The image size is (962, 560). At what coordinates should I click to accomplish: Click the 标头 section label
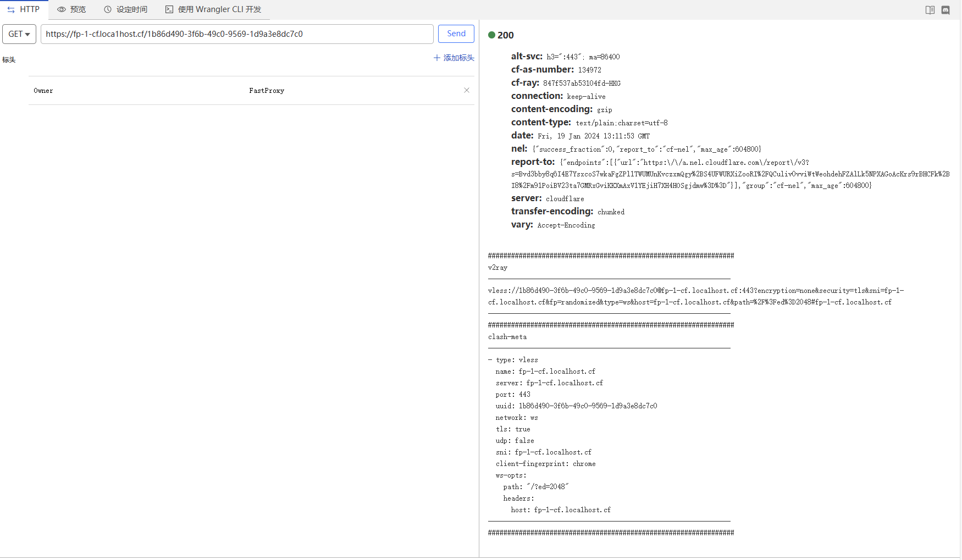click(x=9, y=60)
